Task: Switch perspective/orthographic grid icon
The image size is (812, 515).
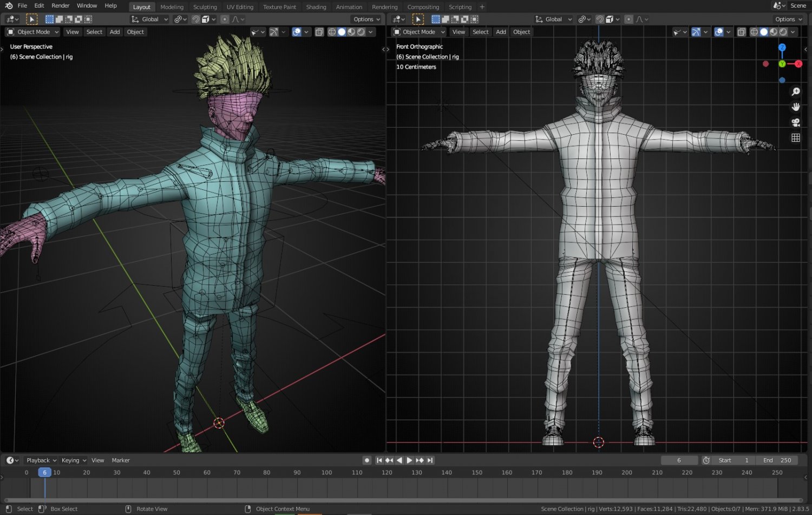Action: coord(796,137)
